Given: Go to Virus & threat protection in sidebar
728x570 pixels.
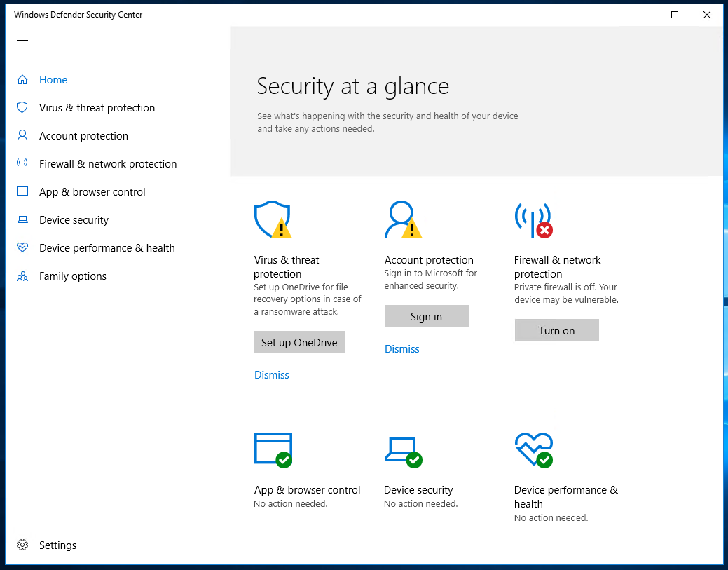Looking at the screenshot, I should 97,108.
